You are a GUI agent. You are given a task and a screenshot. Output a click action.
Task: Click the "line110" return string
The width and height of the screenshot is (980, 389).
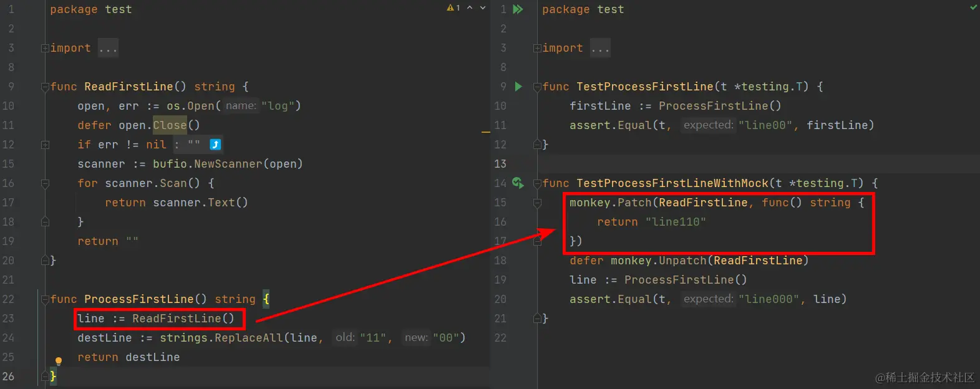[676, 222]
